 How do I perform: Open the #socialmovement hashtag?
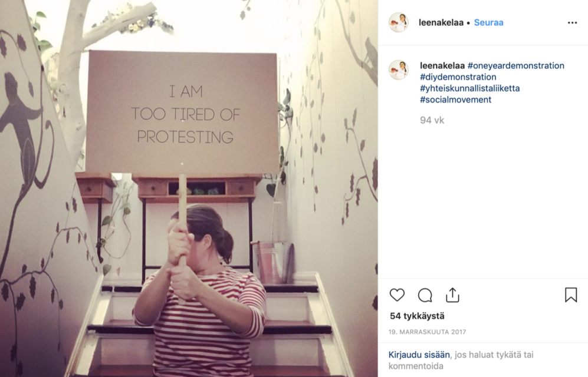click(455, 100)
